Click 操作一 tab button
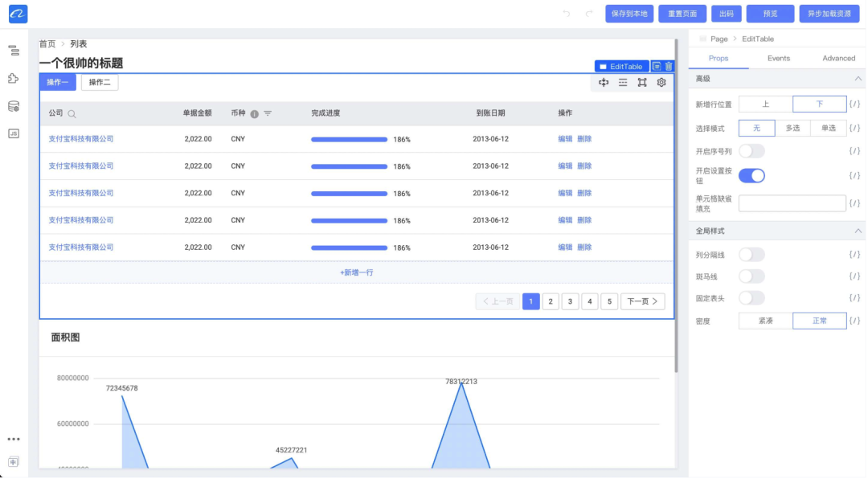The width and height of the screenshot is (868, 487). pos(58,83)
